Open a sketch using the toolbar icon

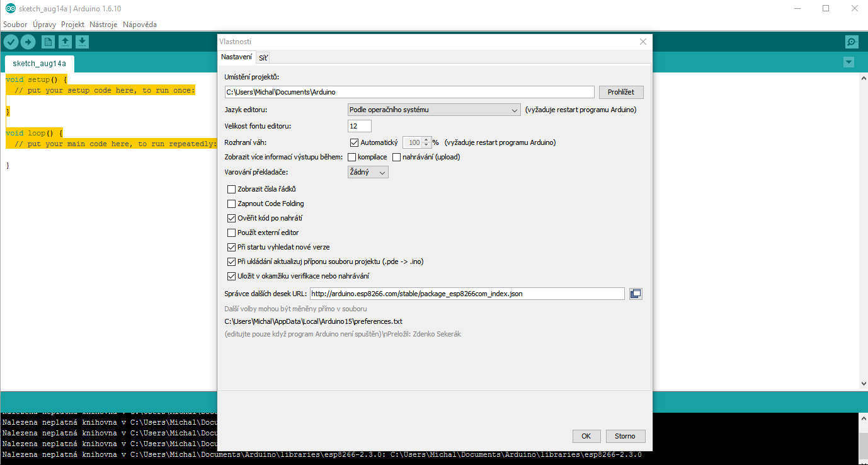(65, 42)
